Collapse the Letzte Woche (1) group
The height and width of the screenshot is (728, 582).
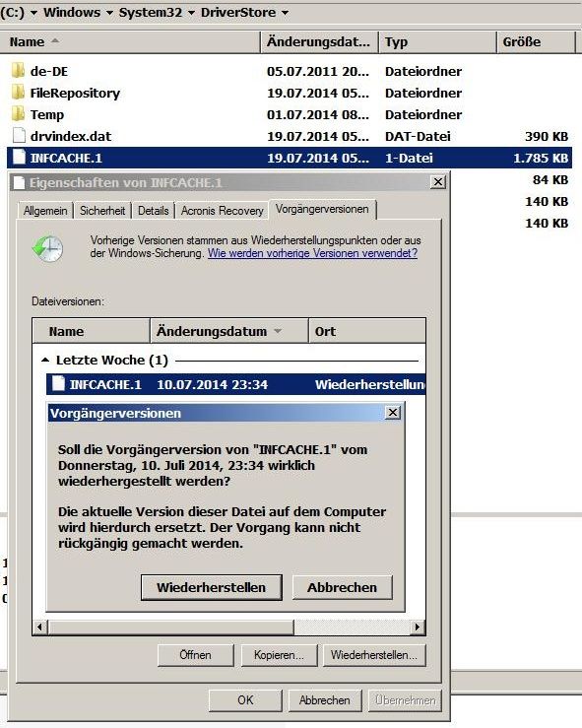(x=45, y=360)
